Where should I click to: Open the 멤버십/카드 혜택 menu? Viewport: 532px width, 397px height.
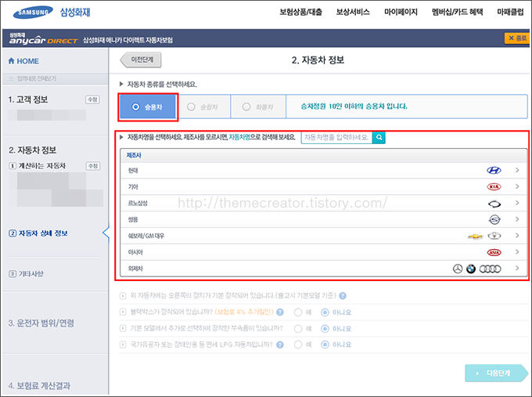pos(458,13)
